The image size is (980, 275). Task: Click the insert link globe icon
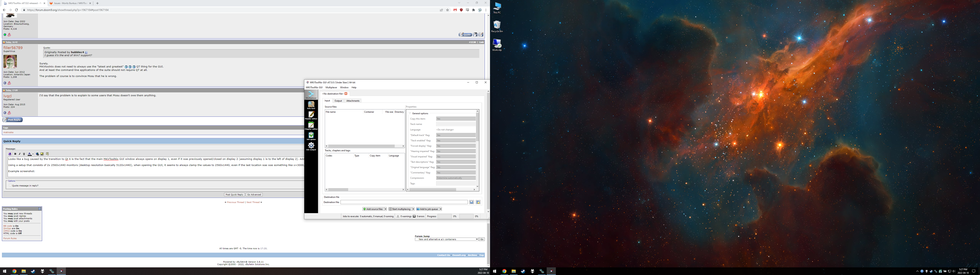click(37, 154)
